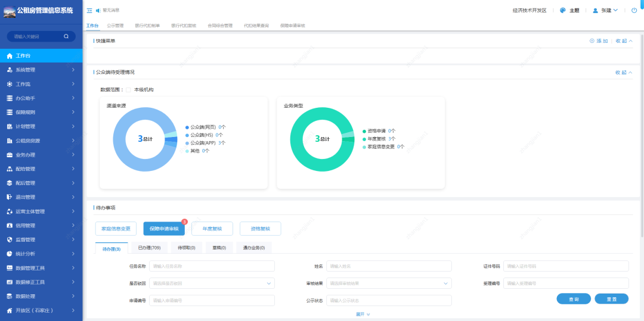
Task: Expand 开放区（石家庄） with its chevron
Action: pyautogui.click(x=73, y=310)
